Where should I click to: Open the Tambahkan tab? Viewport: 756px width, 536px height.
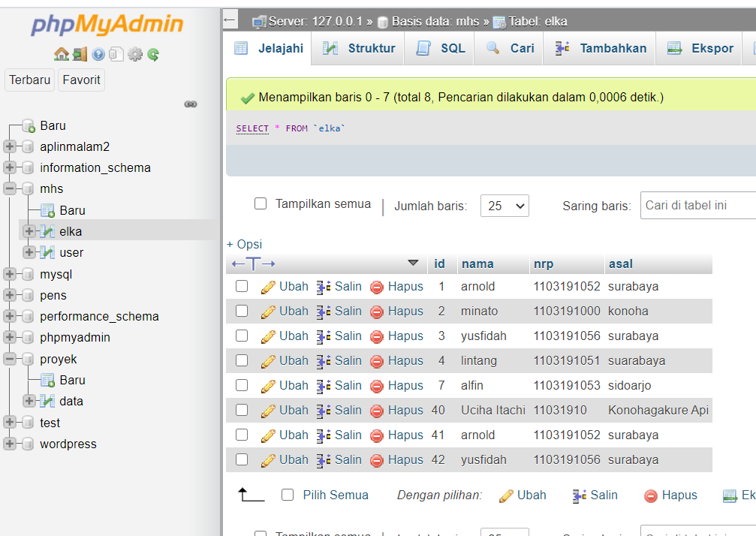pos(600,48)
